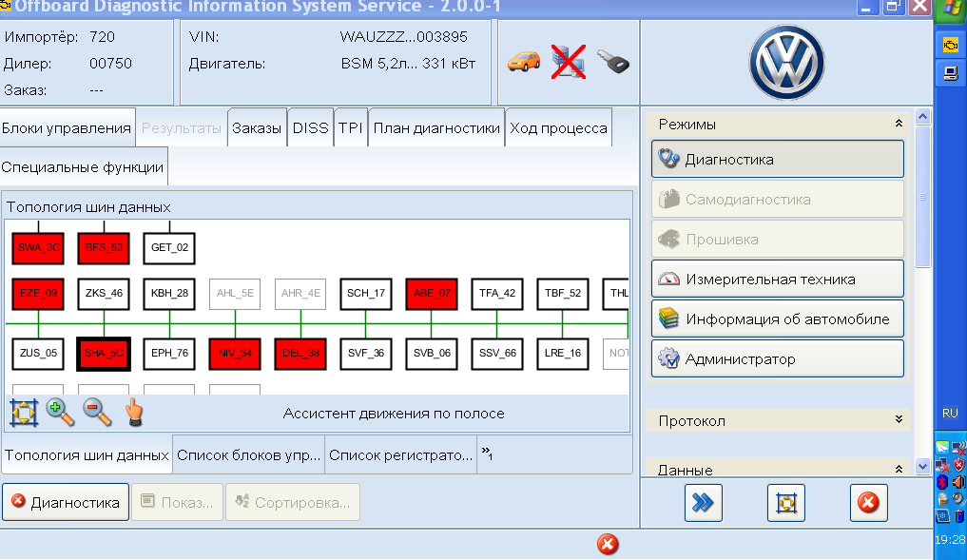This screenshot has width=967, height=560.
Task: Click the Измерительная техника mode button
Action: coord(777,280)
